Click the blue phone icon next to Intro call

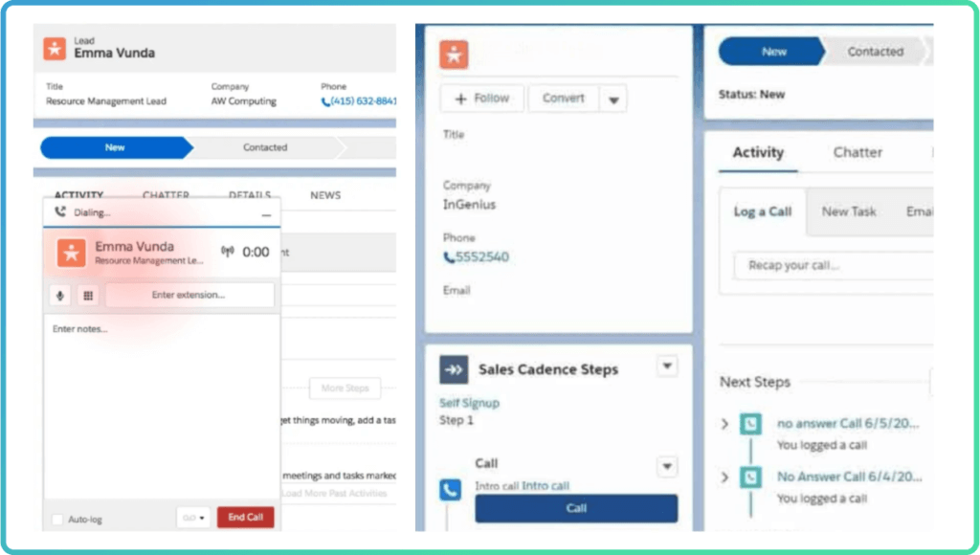[x=450, y=489]
